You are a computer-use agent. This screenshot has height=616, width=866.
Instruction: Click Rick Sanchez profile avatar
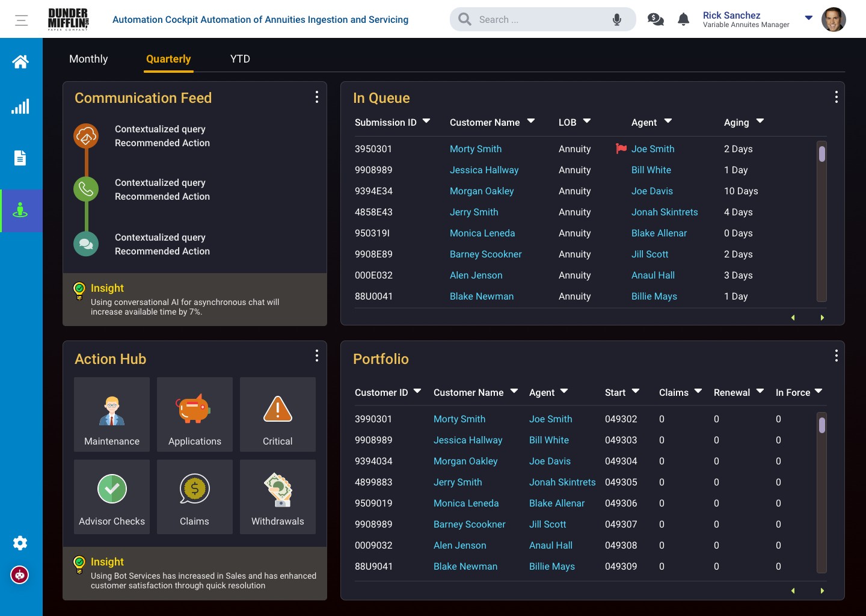pyautogui.click(x=834, y=19)
